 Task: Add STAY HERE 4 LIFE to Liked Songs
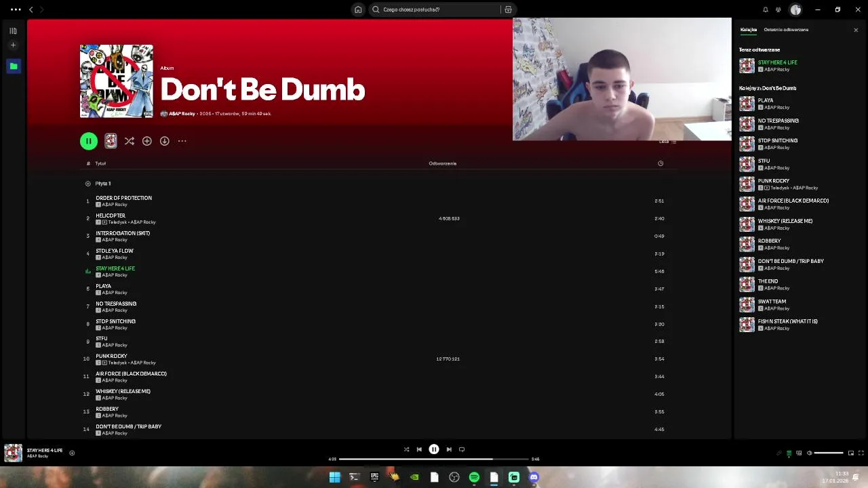coord(72,453)
